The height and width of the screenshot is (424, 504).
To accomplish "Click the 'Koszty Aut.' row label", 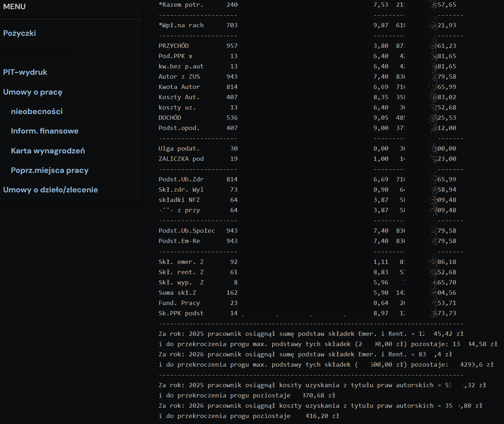I will (179, 97).
